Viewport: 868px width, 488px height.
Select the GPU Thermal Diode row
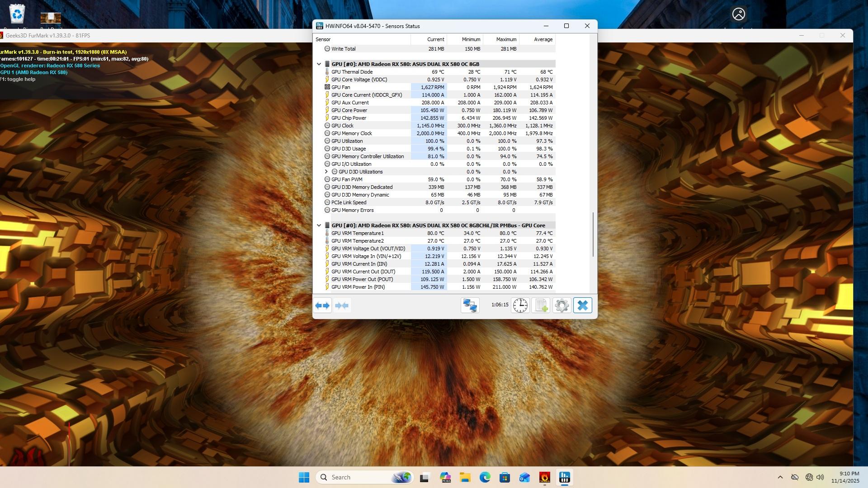pyautogui.click(x=434, y=72)
